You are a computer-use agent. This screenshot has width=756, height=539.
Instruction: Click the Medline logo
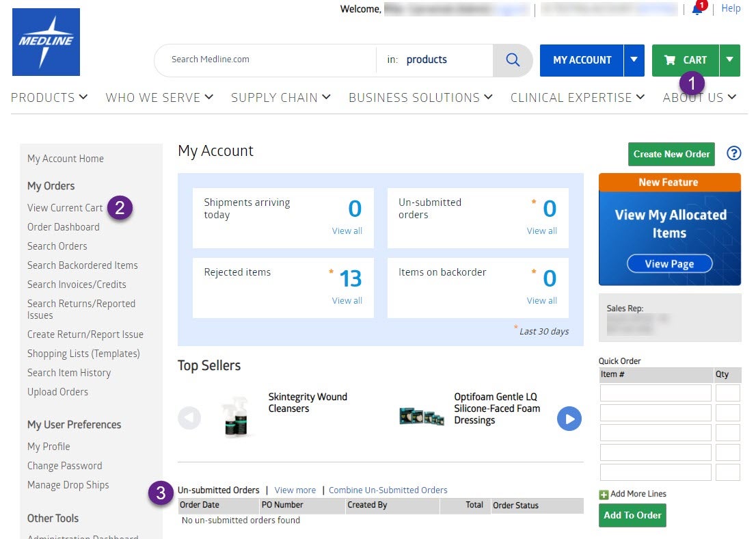(46, 42)
